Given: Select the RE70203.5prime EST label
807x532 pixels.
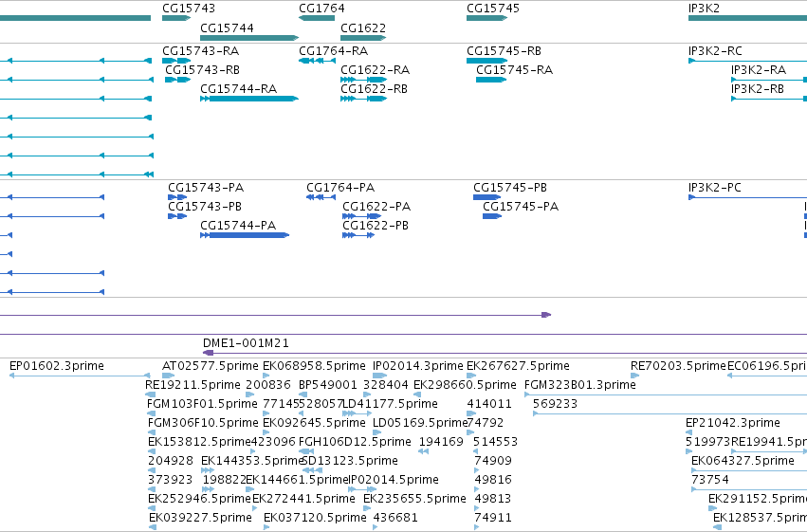Looking at the screenshot, I should coord(678,366).
